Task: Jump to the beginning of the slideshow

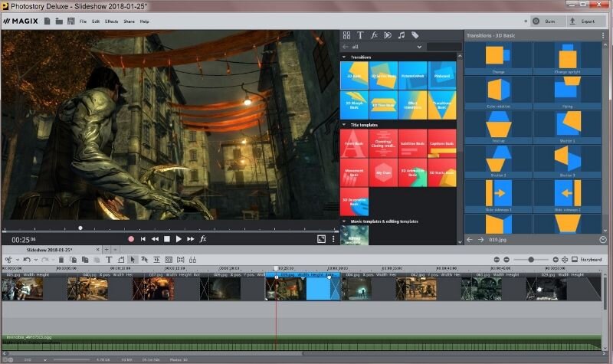Action: click(143, 239)
